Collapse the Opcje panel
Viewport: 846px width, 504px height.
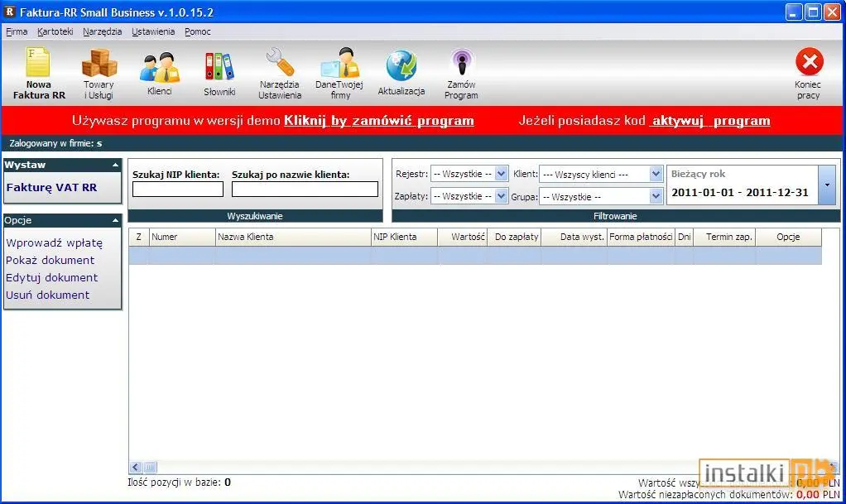pos(115,220)
